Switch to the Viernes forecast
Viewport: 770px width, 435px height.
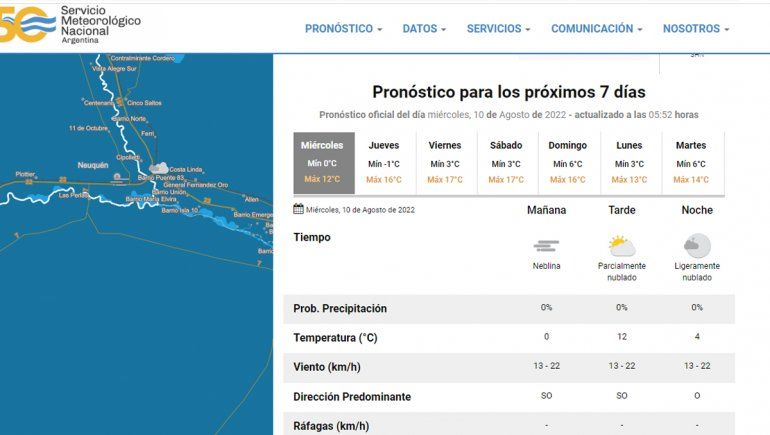click(x=445, y=162)
